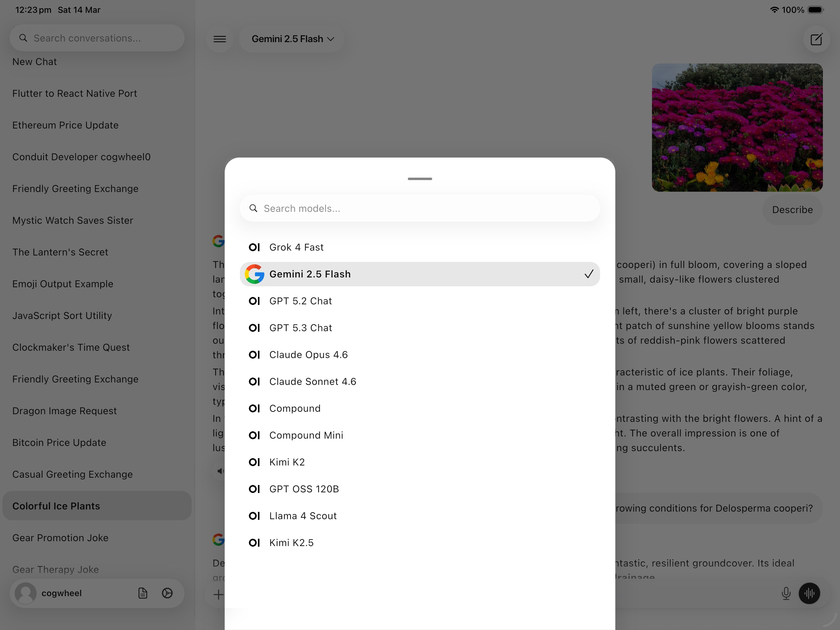The image size is (840, 630).
Task: Choose GPT 5.2 Chat model
Action: tap(420, 301)
